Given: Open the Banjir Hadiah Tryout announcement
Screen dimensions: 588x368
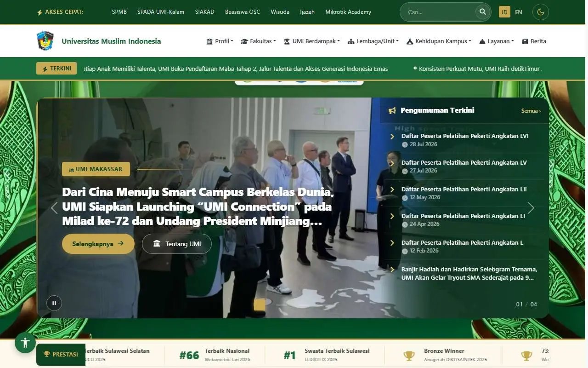Looking at the screenshot, I should click(x=469, y=273).
